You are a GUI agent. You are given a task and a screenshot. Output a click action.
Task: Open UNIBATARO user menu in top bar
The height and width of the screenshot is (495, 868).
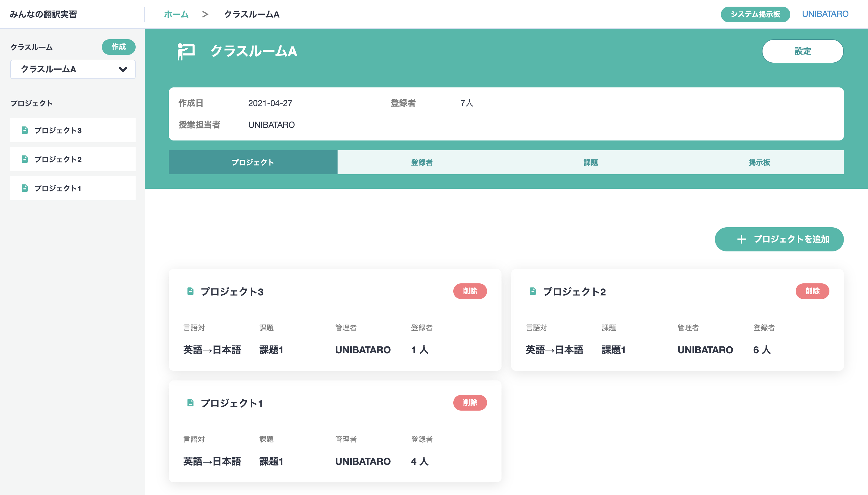tap(825, 14)
